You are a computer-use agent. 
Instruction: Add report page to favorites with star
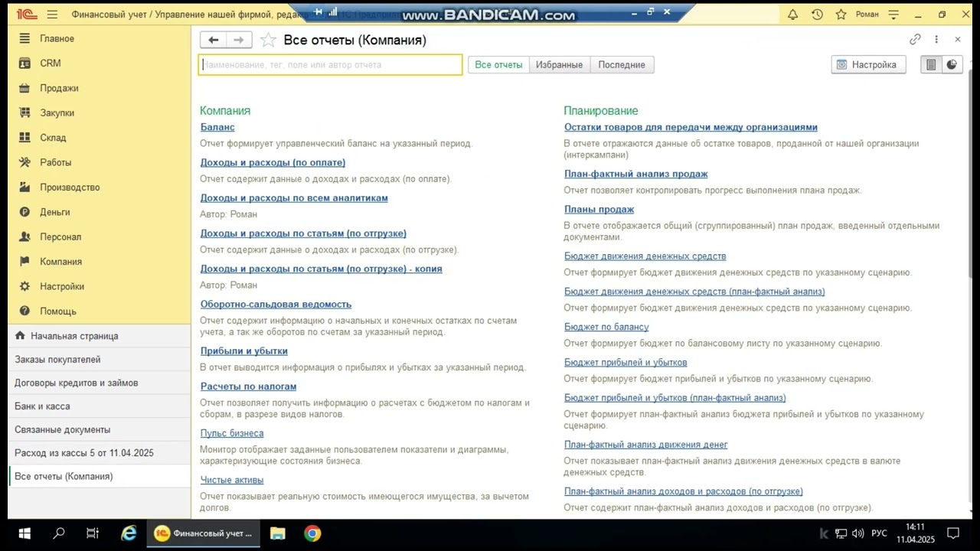[268, 40]
